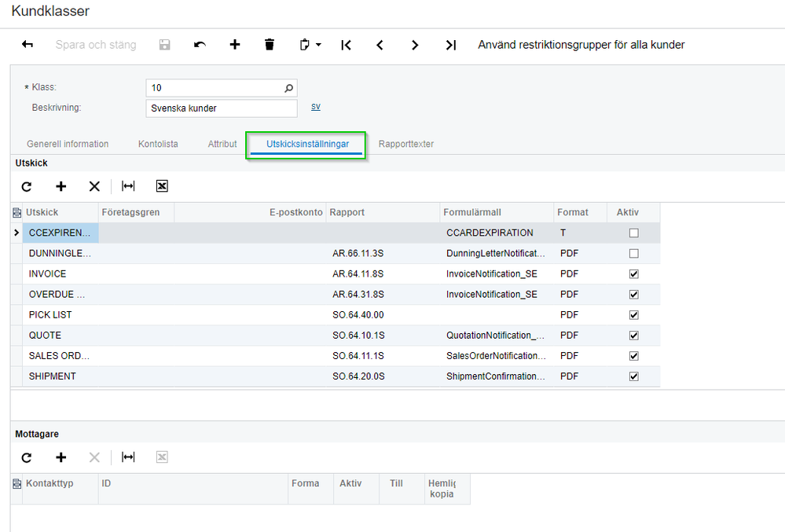Image resolution: width=785 pixels, height=532 pixels.
Task: Click report cell SO.64.40.00
Action: click(383, 315)
